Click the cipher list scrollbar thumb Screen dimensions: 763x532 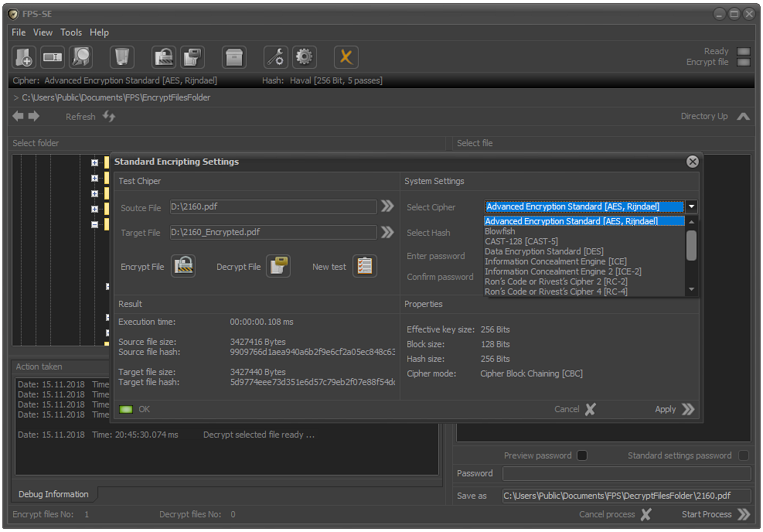click(x=691, y=245)
